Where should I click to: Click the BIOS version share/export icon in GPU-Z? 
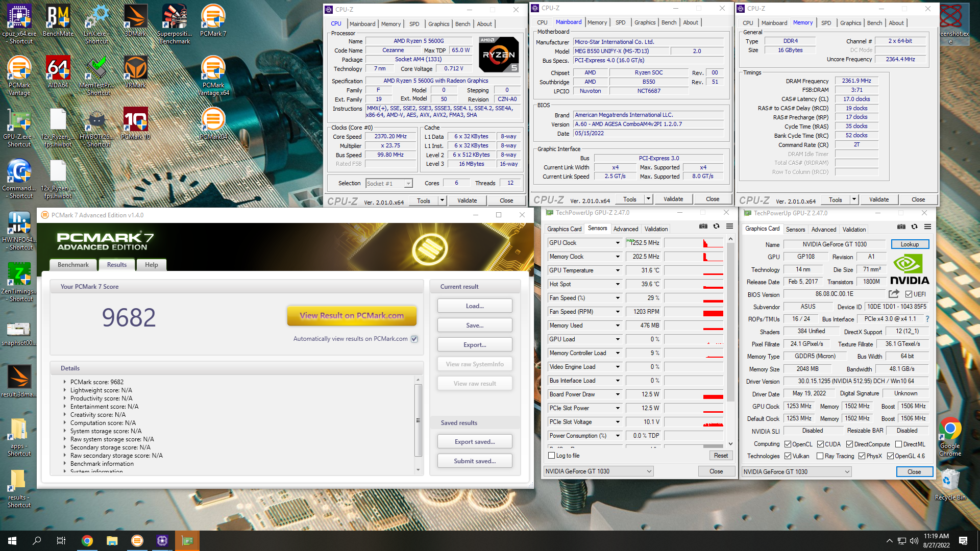tap(894, 294)
